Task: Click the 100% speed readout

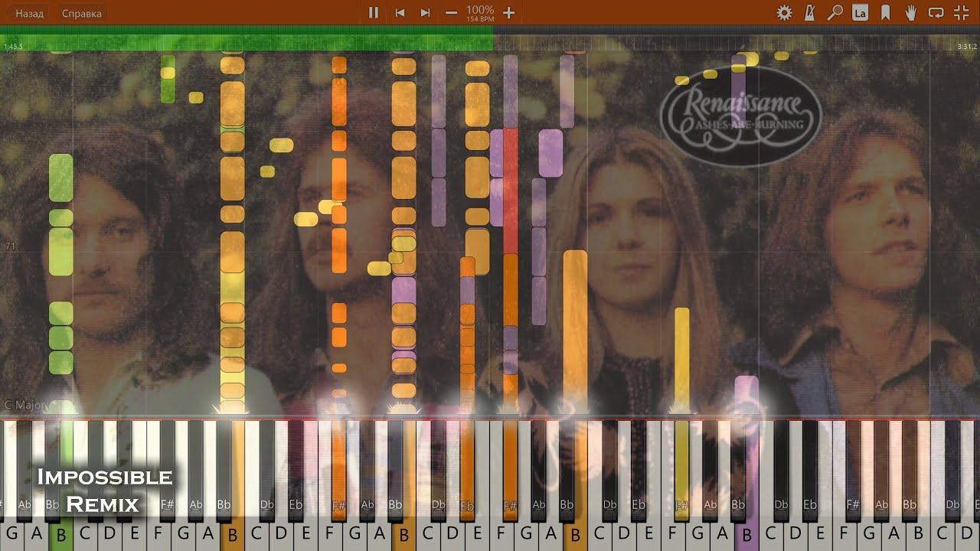Action: pos(480,10)
